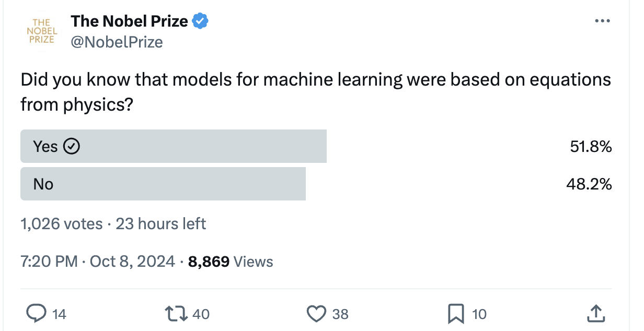This screenshot has width=644, height=331.
Task: Click the 51.8% poll result
Action: tap(591, 147)
